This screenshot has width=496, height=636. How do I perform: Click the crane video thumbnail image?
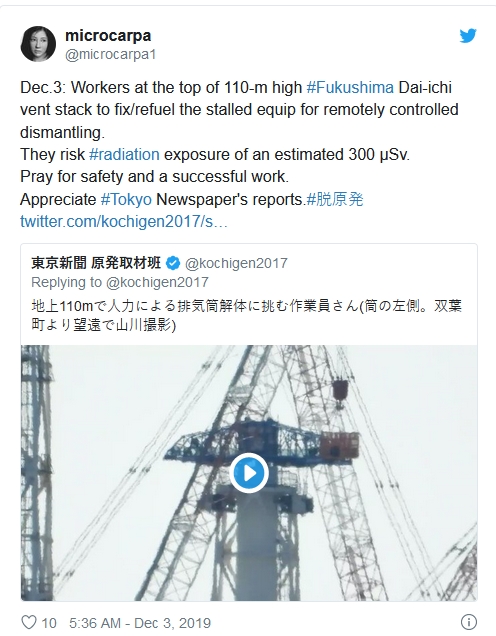[x=249, y=473]
